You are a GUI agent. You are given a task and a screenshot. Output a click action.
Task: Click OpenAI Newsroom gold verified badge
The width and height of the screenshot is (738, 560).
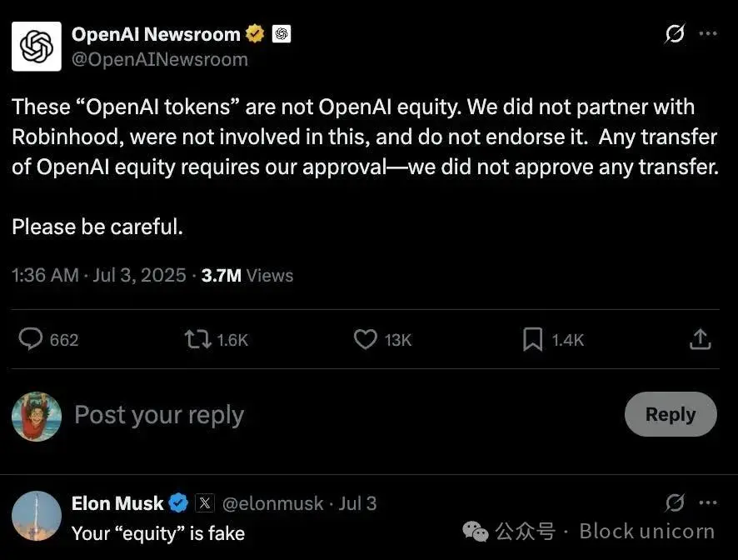255,34
